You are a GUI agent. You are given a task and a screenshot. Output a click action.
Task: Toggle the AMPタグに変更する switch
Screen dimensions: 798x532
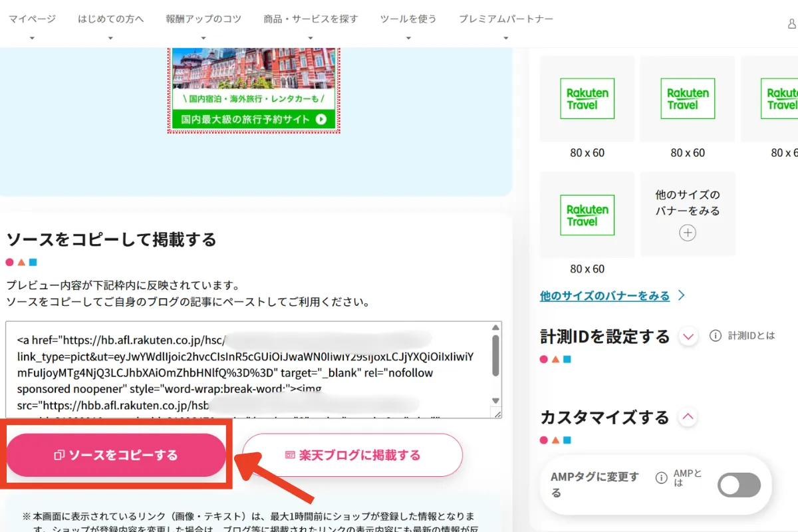coord(739,485)
